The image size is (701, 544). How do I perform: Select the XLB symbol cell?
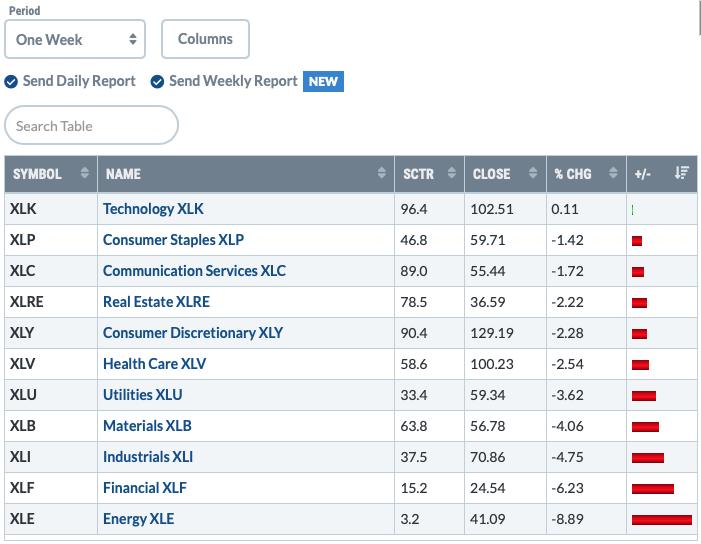coord(51,426)
